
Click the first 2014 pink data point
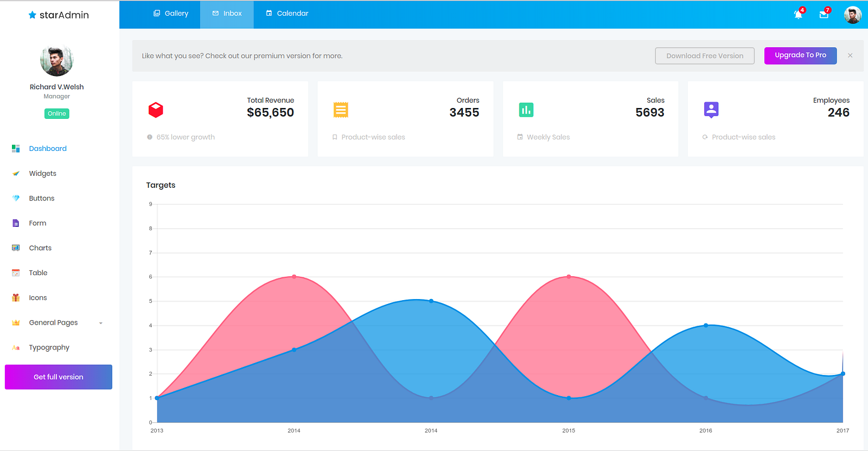click(294, 277)
